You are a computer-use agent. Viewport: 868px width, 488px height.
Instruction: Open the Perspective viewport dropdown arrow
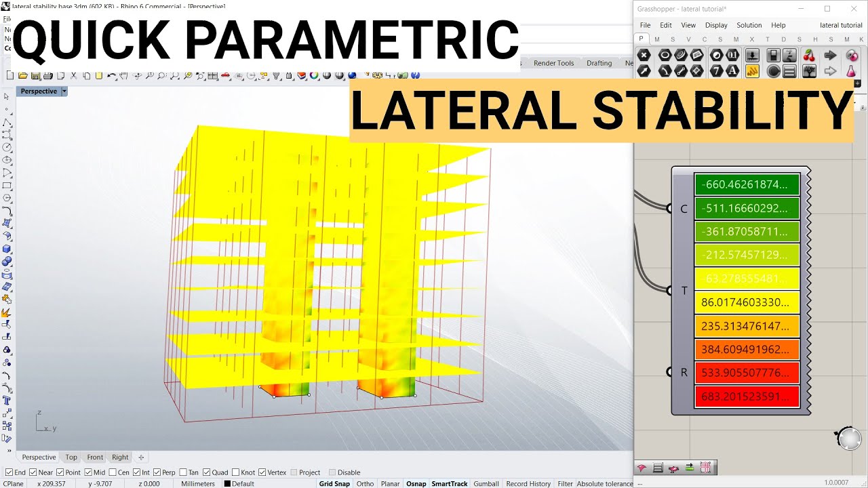point(64,91)
